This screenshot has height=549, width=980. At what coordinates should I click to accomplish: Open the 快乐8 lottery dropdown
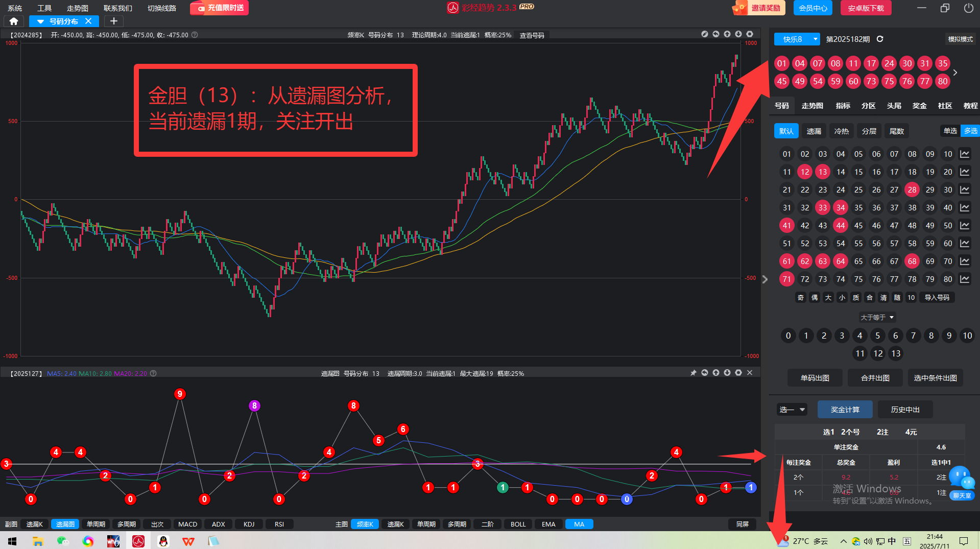click(797, 39)
